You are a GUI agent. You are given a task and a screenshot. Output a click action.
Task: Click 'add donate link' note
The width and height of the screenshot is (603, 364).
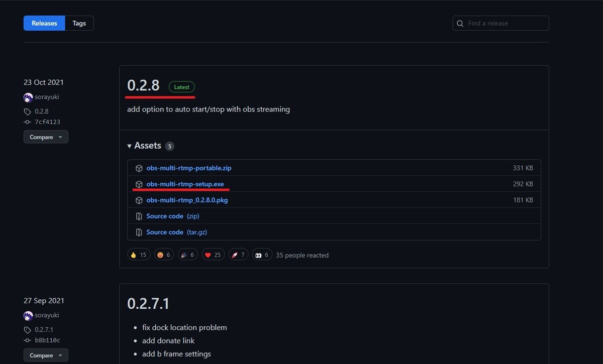(168, 340)
